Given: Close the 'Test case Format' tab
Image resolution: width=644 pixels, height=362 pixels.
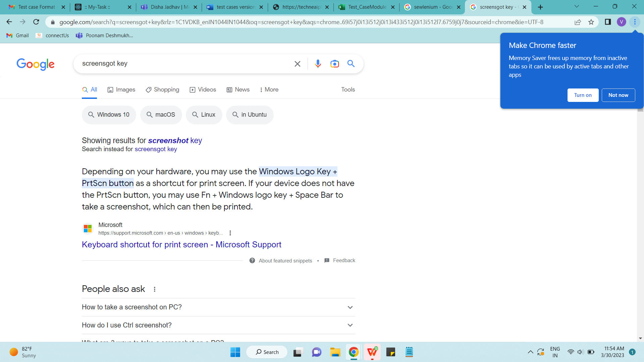Looking at the screenshot, I should (x=63, y=7).
